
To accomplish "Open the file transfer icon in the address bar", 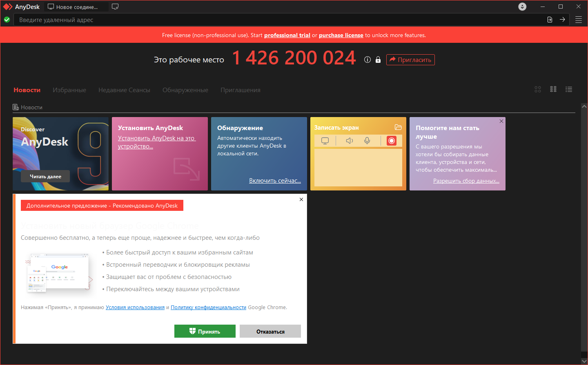I will point(550,20).
